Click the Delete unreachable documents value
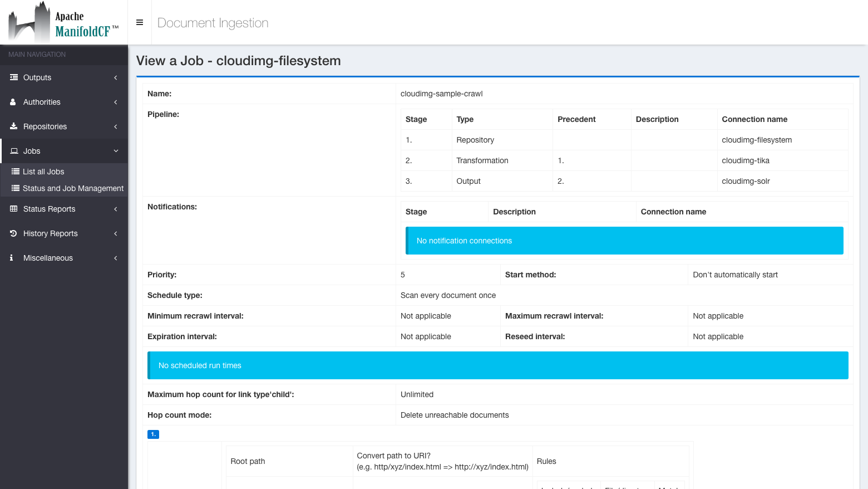Image resolution: width=868 pixels, height=489 pixels. [455, 415]
